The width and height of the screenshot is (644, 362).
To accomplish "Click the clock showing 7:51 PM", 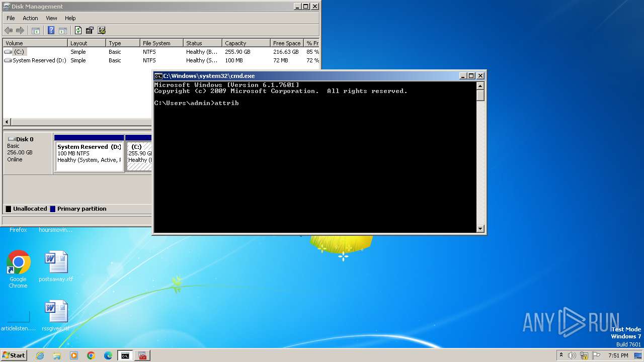I will tap(618, 355).
